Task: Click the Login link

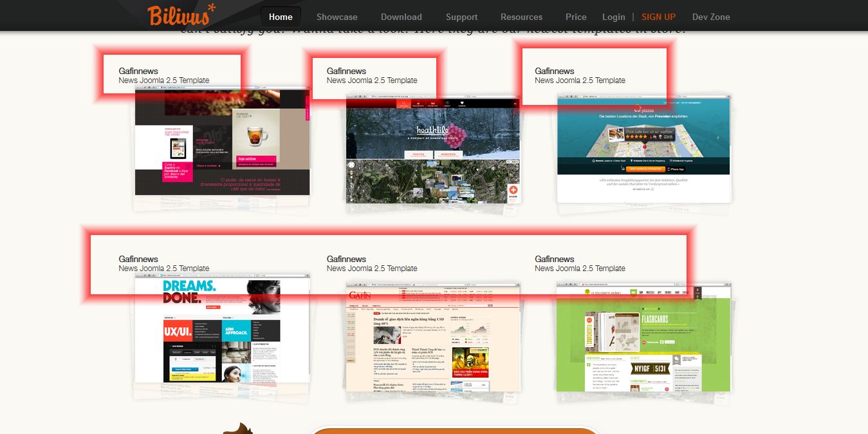Action: pyautogui.click(x=614, y=17)
